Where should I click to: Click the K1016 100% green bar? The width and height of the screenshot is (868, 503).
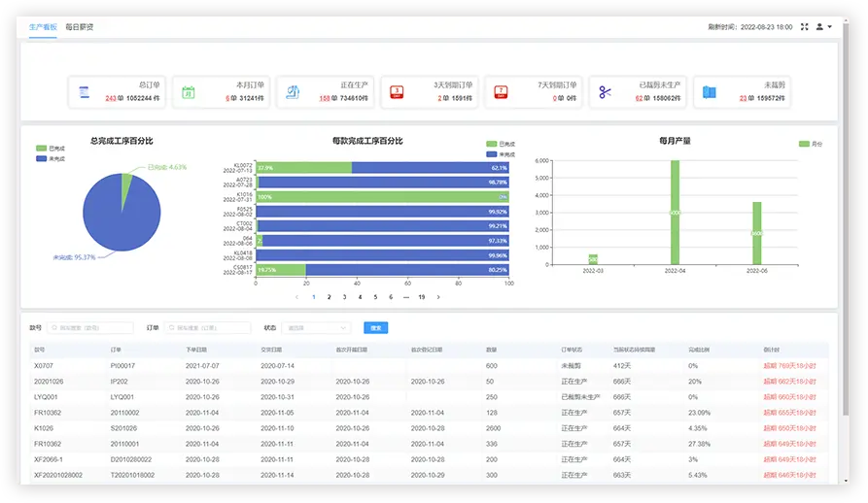click(382, 197)
